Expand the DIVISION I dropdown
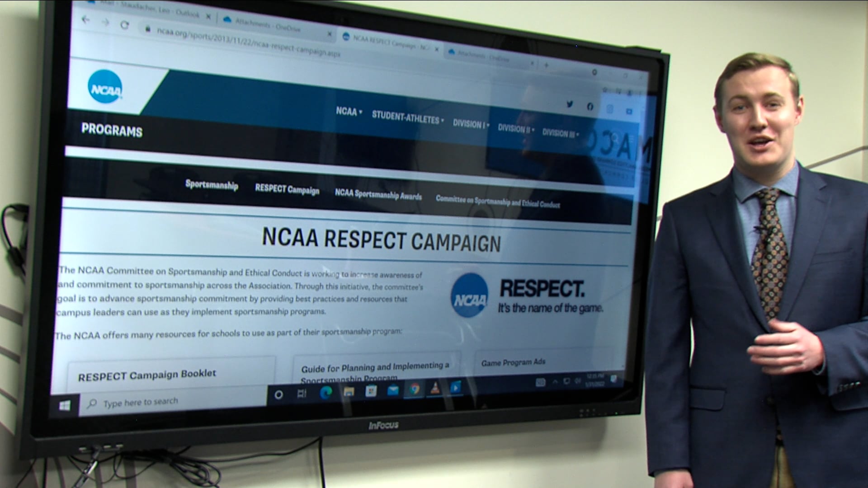This screenshot has height=488, width=868. click(x=471, y=124)
